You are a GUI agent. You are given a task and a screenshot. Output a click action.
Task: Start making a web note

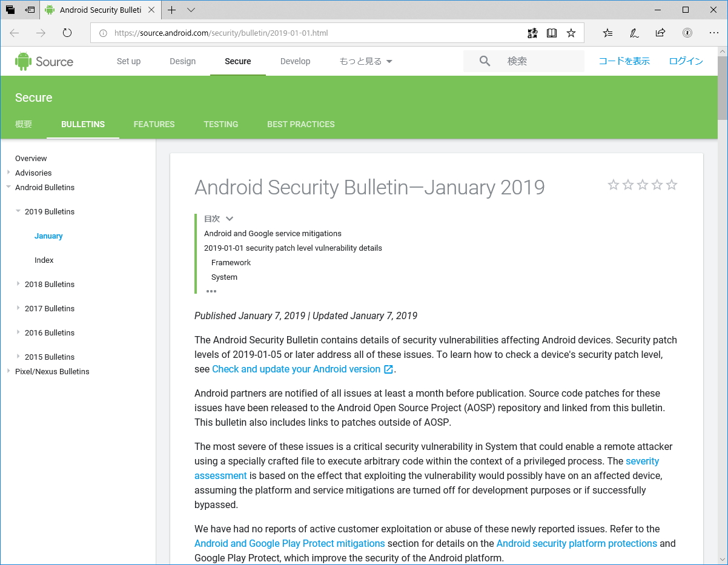click(x=634, y=32)
